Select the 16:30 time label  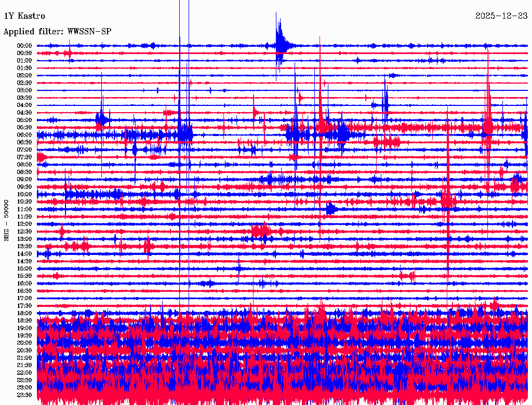click(x=24, y=291)
